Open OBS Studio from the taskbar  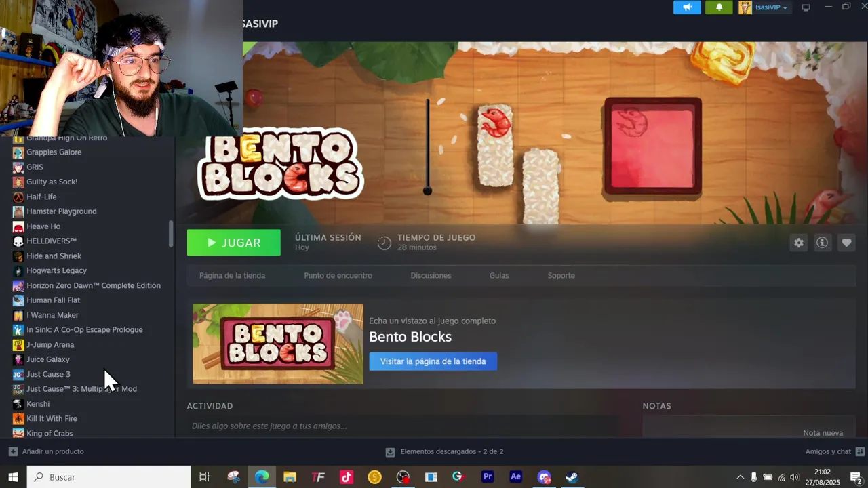coord(403,477)
